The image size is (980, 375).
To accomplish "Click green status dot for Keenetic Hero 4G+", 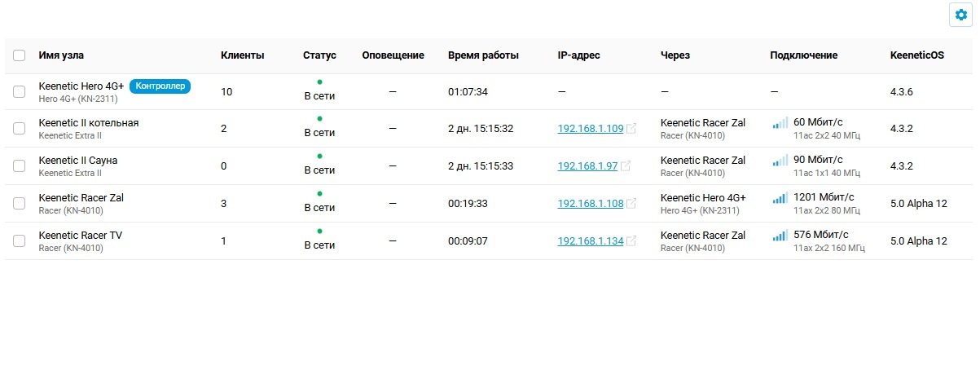I will (319, 82).
